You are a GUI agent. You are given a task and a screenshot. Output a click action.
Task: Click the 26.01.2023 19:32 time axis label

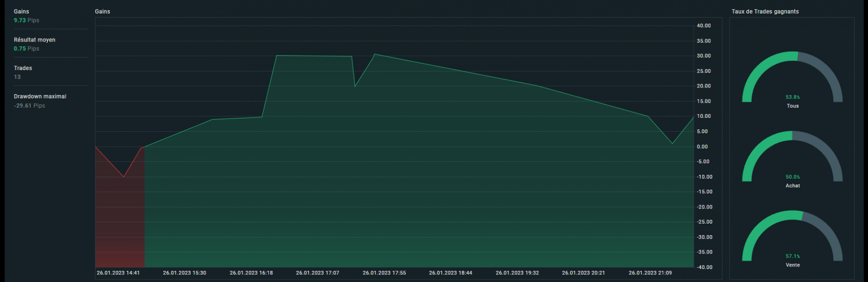[x=517, y=273]
